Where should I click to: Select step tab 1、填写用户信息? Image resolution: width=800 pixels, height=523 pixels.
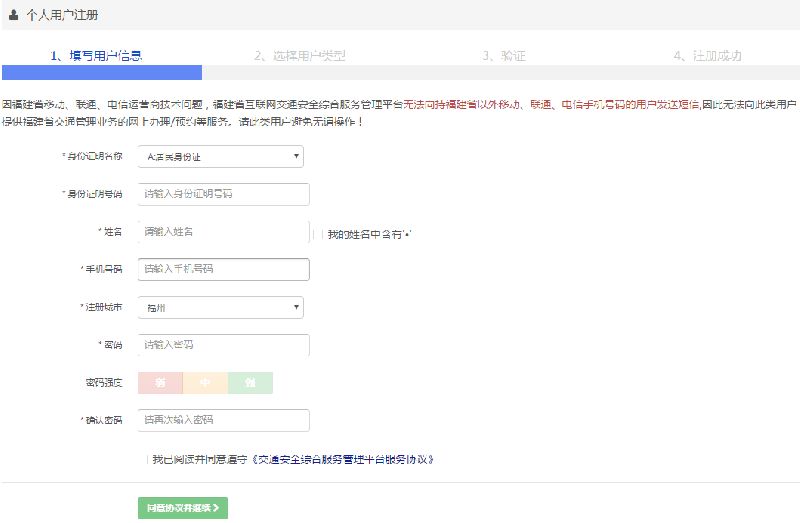pos(96,56)
